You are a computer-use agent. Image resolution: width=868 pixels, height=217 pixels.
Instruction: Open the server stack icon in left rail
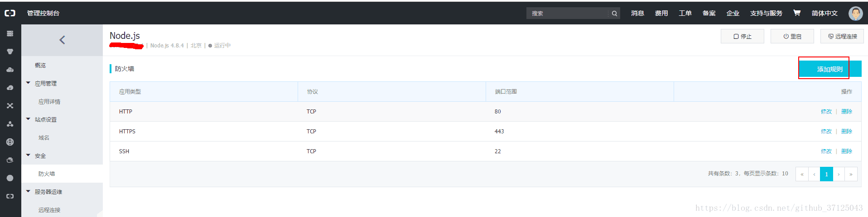(x=10, y=33)
